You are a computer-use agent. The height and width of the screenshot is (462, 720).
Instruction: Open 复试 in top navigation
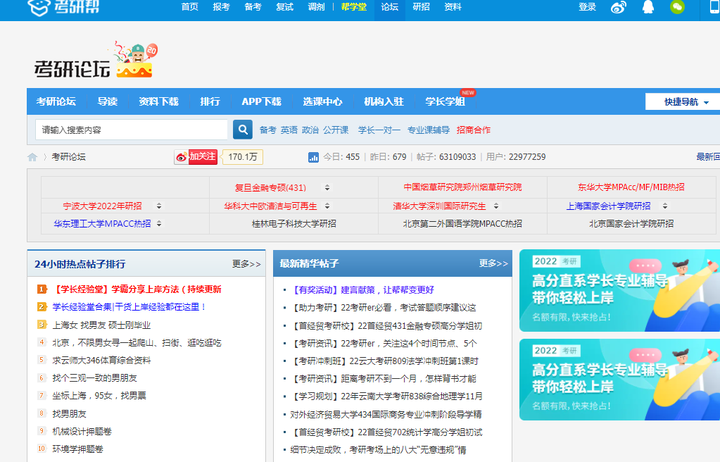click(x=284, y=7)
